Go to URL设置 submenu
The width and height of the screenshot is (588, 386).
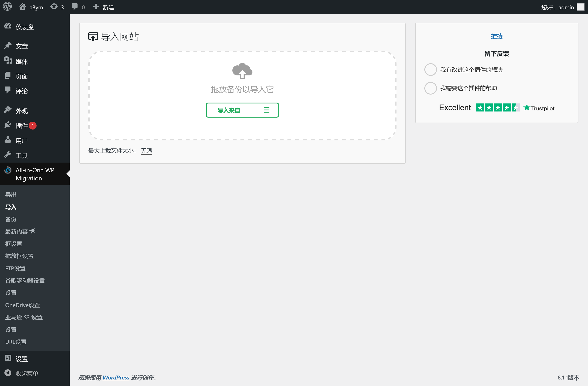[x=16, y=342]
